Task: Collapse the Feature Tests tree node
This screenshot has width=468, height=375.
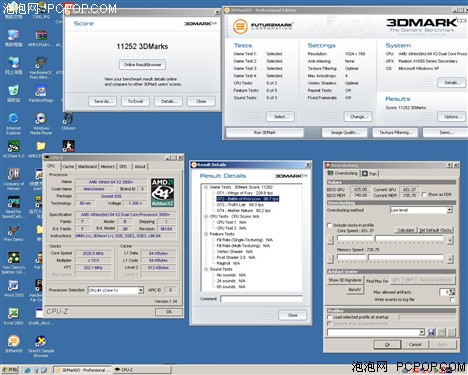Action: (x=206, y=234)
